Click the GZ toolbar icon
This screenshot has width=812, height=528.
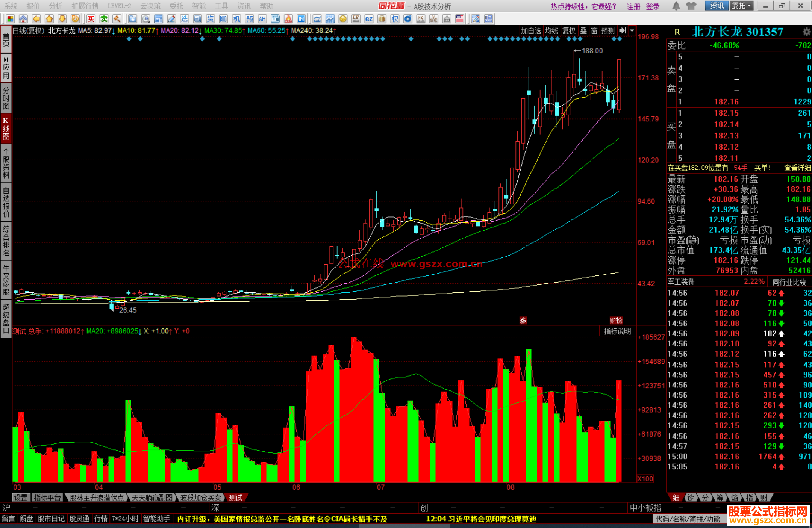click(369, 19)
